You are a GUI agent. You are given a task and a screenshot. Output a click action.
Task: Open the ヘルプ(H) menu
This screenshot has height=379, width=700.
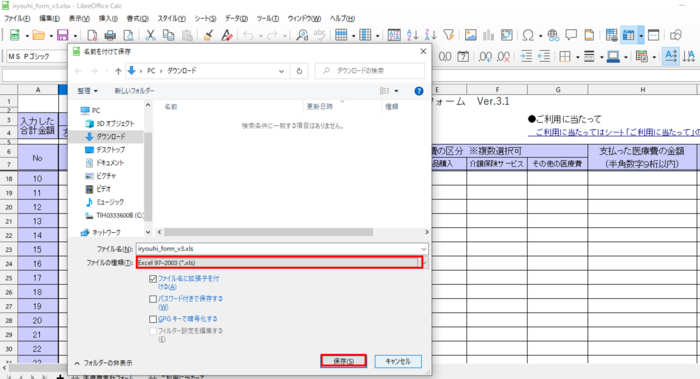click(342, 18)
